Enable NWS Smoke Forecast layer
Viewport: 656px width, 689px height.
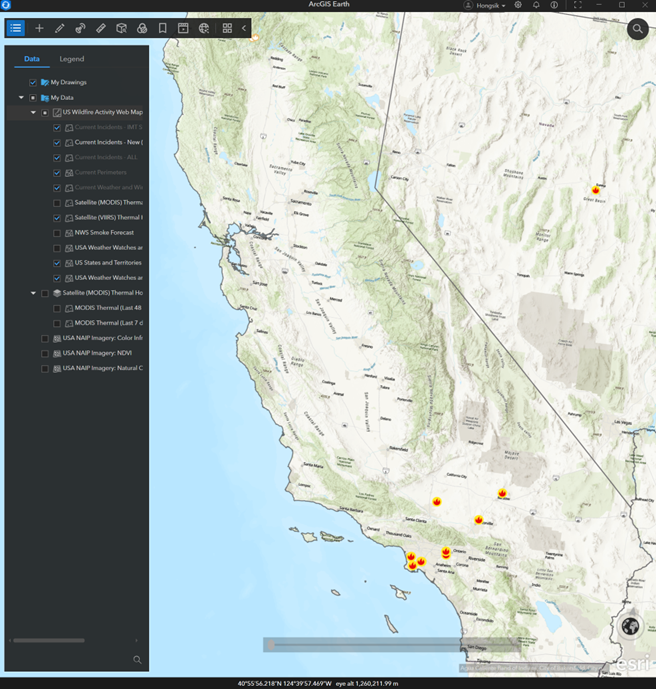pyautogui.click(x=57, y=233)
